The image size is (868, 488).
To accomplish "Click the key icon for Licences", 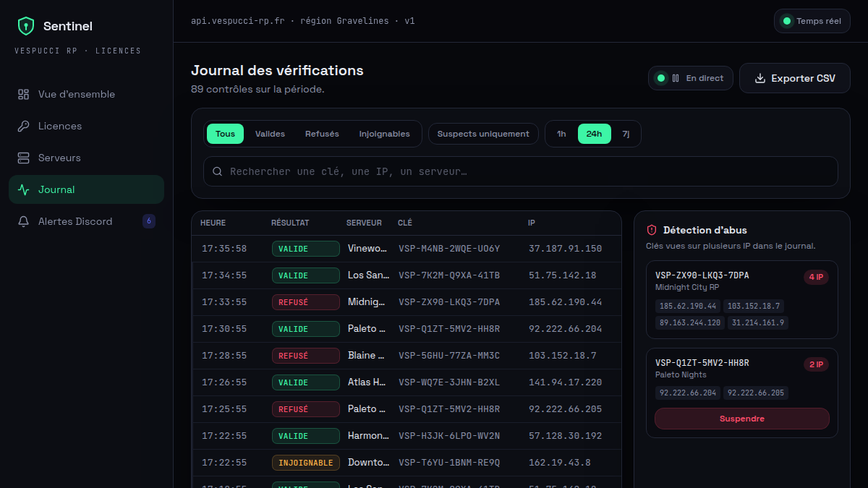I will click(x=24, y=126).
